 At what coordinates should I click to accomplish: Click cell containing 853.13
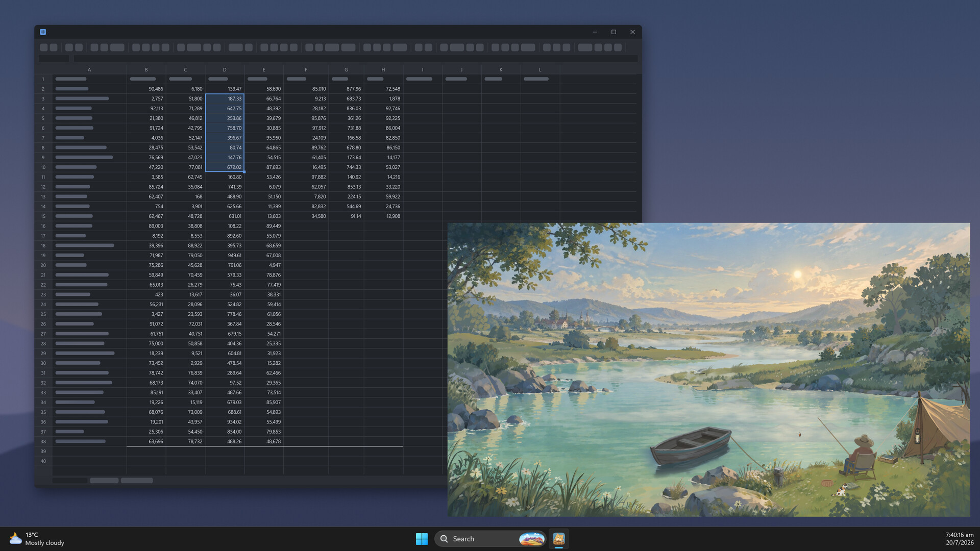click(x=346, y=187)
